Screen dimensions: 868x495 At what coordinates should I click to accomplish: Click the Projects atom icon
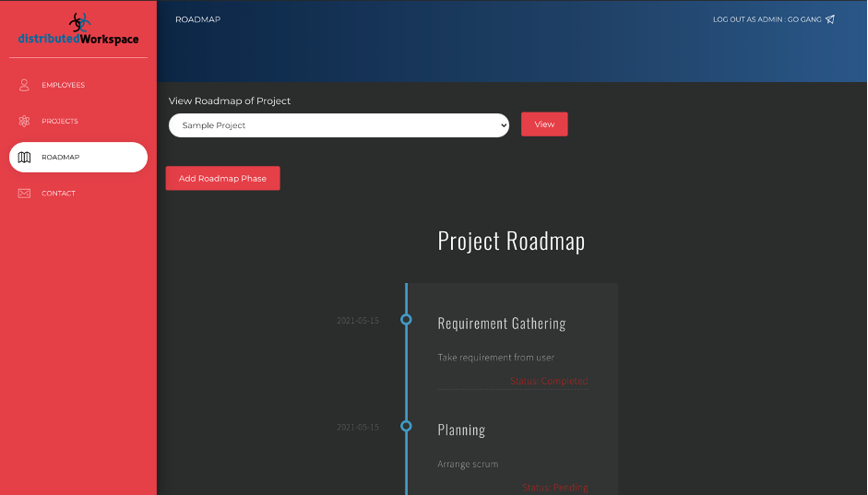[25, 122]
